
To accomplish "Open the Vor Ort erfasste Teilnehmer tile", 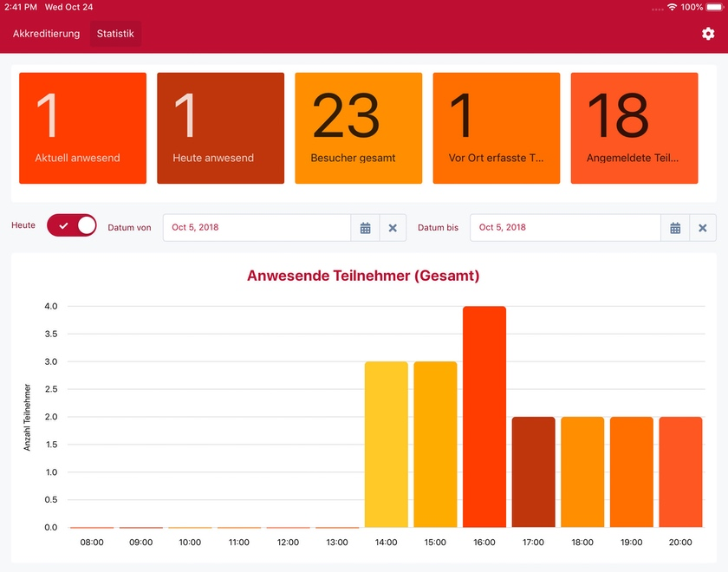I will (x=496, y=127).
